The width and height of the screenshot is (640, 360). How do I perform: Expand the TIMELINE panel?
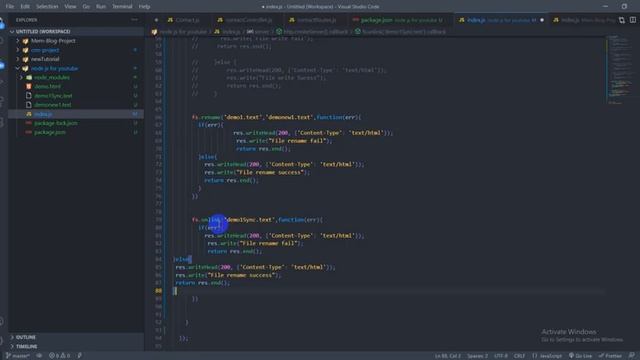(76, 347)
